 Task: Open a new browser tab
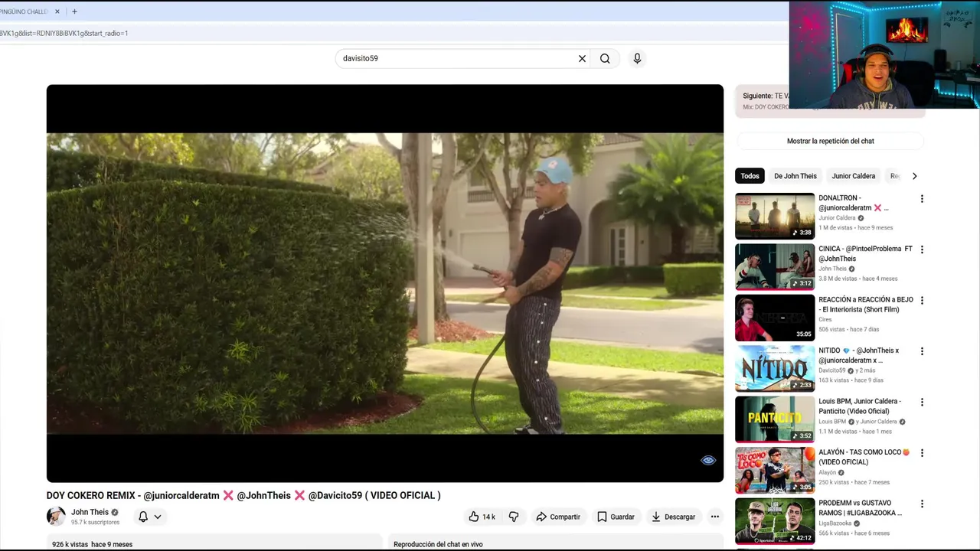[x=74, y=11]
